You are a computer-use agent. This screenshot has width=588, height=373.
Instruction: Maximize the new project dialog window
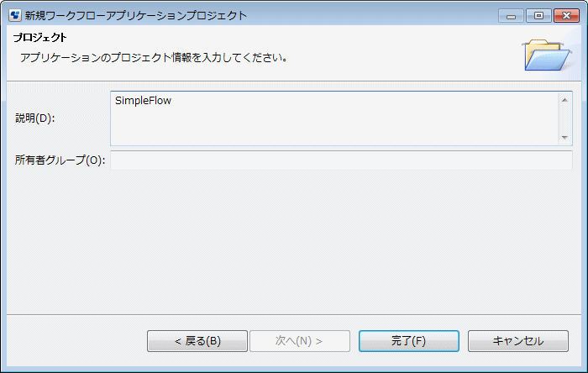(538, 16)
